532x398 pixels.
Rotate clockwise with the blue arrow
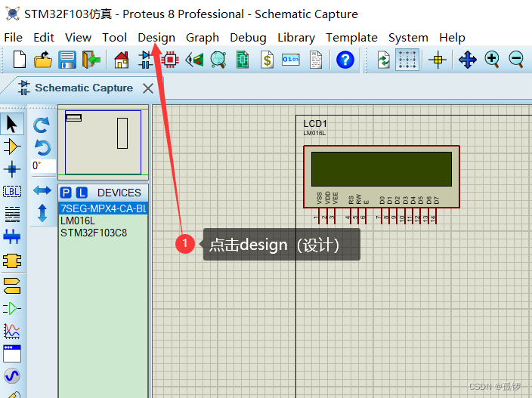click(x=42, y=125)
